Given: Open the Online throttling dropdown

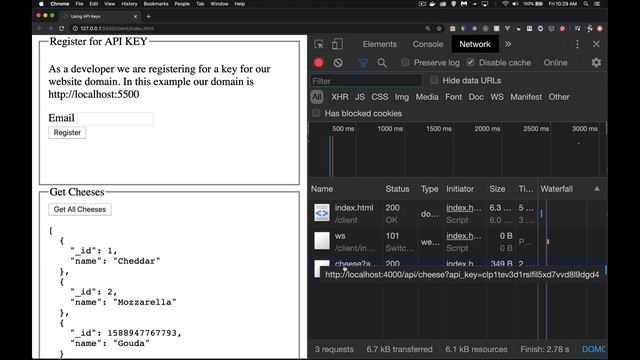Looking at the screenshot, I should 556,63.
